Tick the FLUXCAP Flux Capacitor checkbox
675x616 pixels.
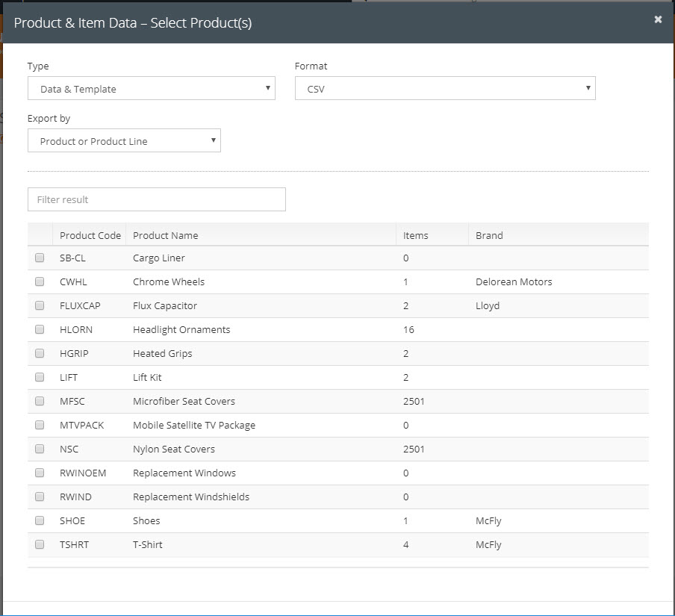click(x=40, y=305)
